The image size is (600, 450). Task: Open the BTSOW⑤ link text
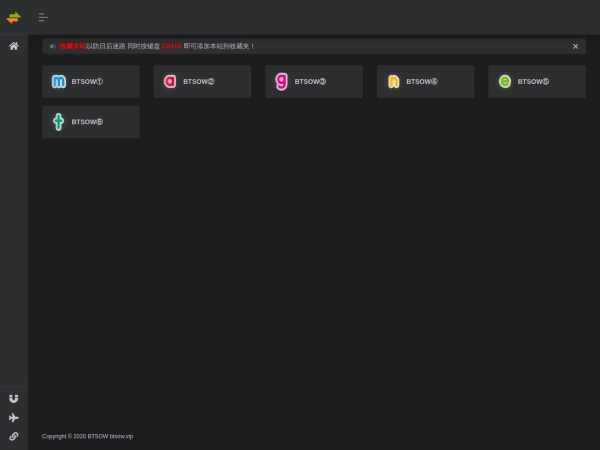click(x=533, y=82)
